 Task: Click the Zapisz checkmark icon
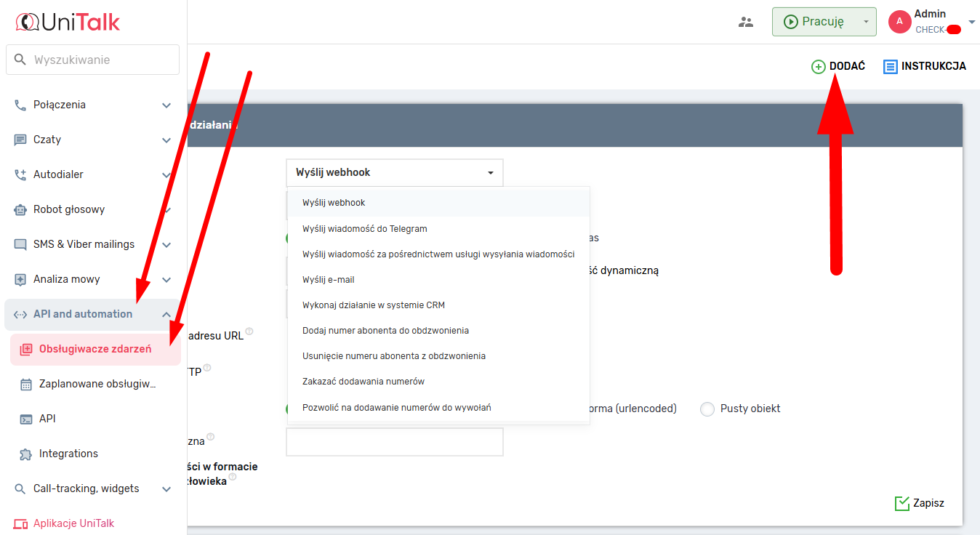tap(902, 503)
